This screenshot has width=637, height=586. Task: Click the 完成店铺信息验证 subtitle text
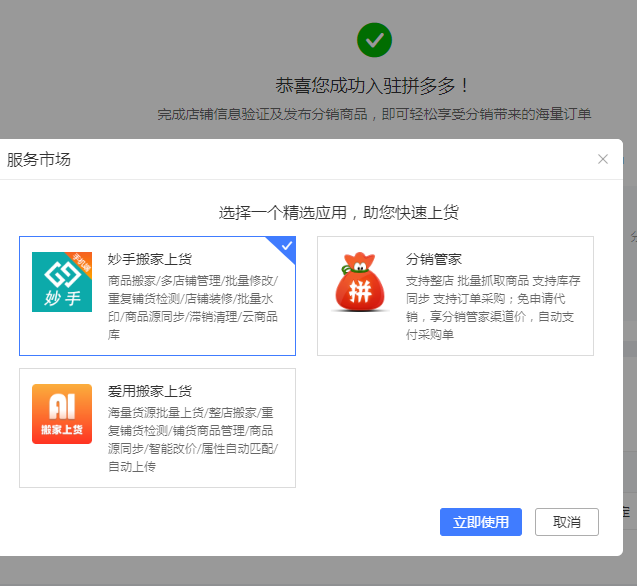pos(374,114)
